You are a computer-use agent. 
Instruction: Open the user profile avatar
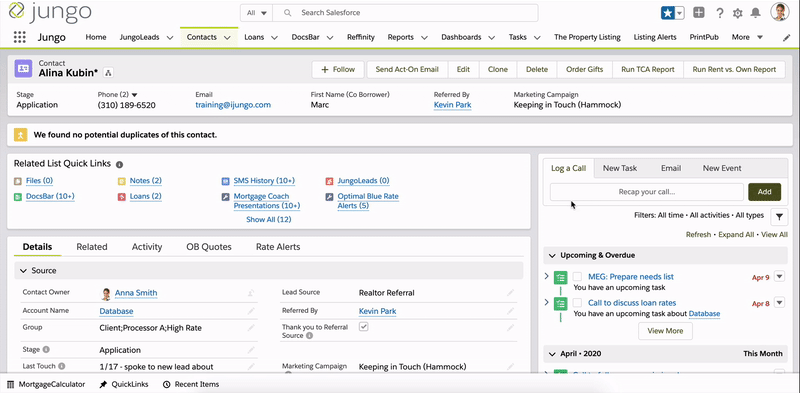[x=780, y=12]
